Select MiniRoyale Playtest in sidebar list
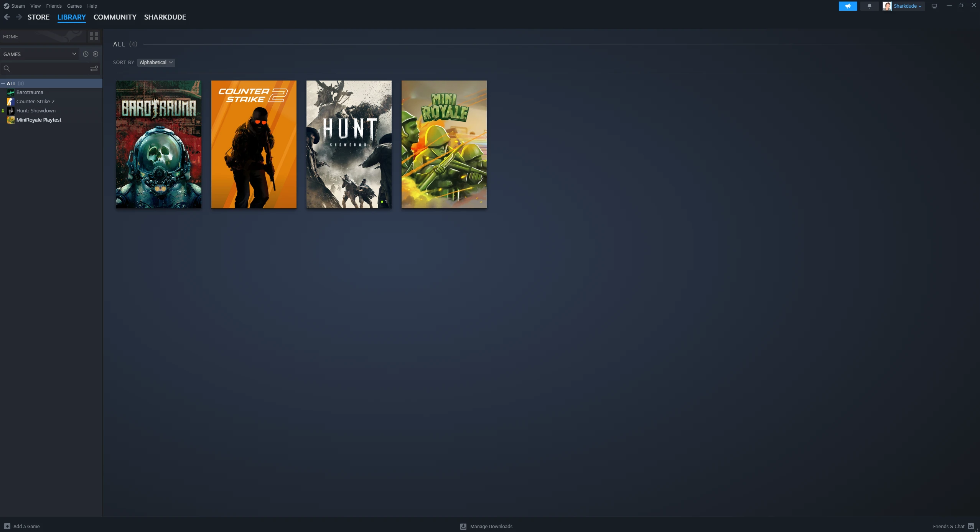This screenshot has height=532, width=980. 39,119
